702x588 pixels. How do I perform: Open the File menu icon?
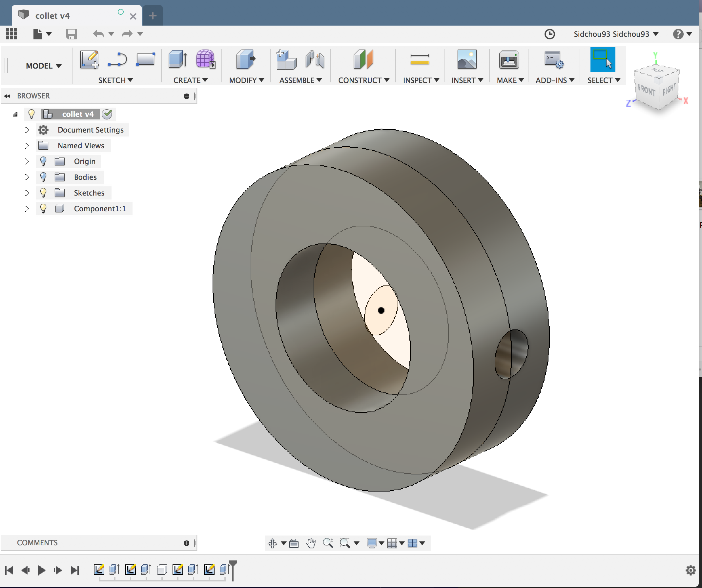tap(38, 34)
